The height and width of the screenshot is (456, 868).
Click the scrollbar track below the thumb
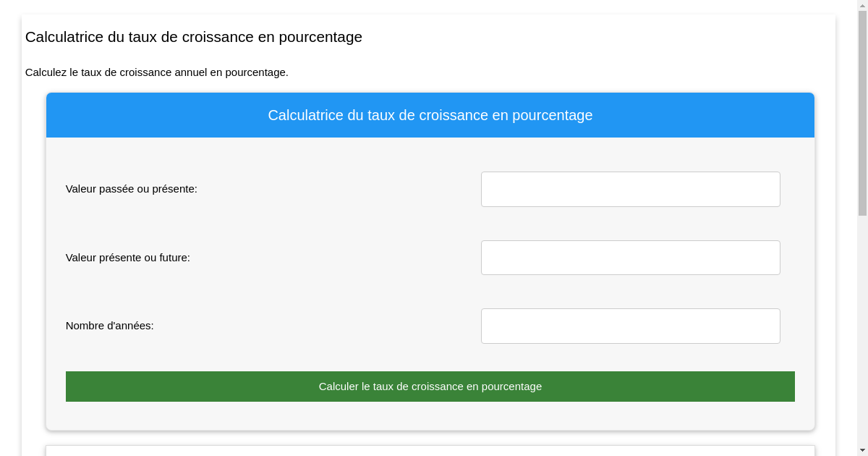(862, 326)
